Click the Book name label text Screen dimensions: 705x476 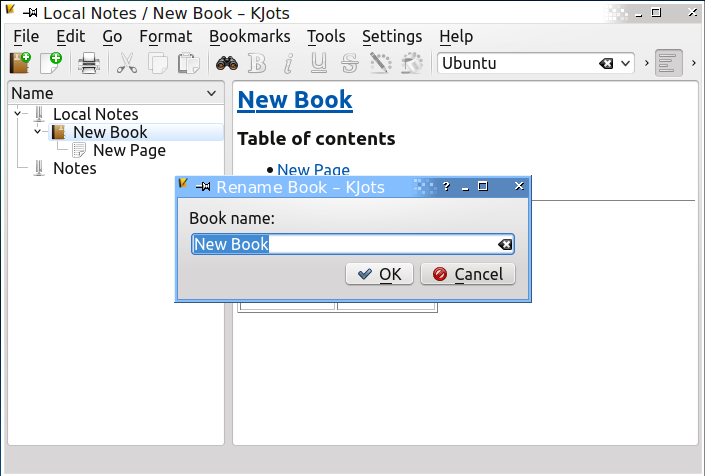tap(232, 218)
